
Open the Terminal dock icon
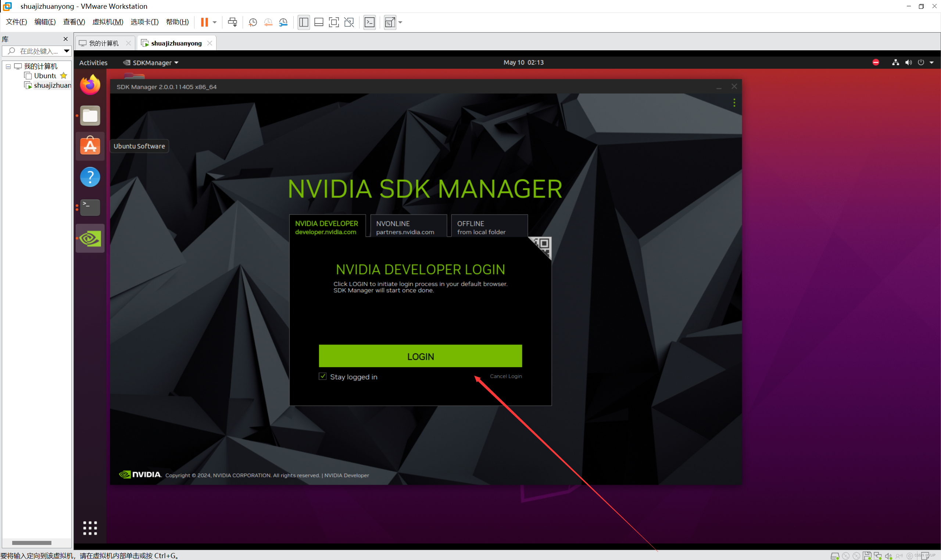tap(90, 207)
